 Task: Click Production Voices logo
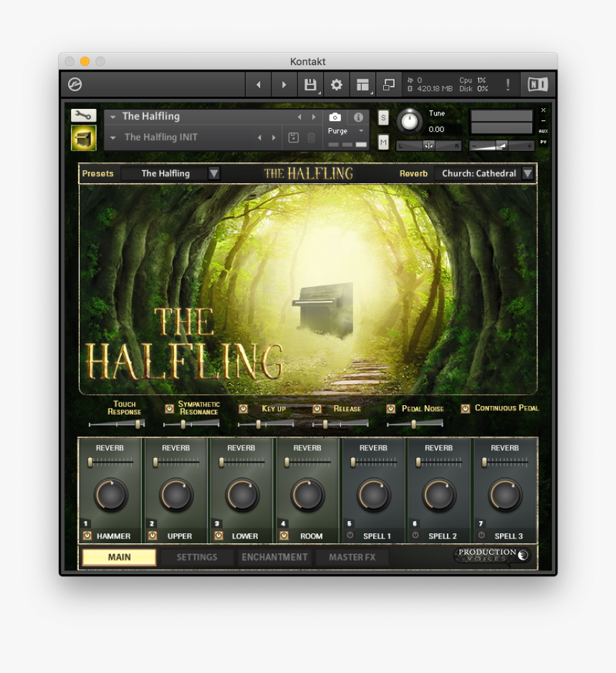492,555
